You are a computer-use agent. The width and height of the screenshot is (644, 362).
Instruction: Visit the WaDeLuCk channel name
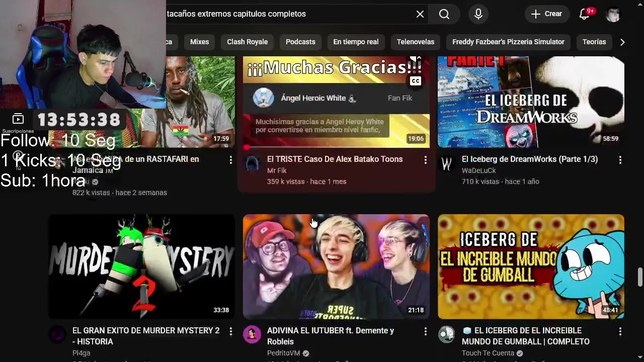click(x=479, y=170)
